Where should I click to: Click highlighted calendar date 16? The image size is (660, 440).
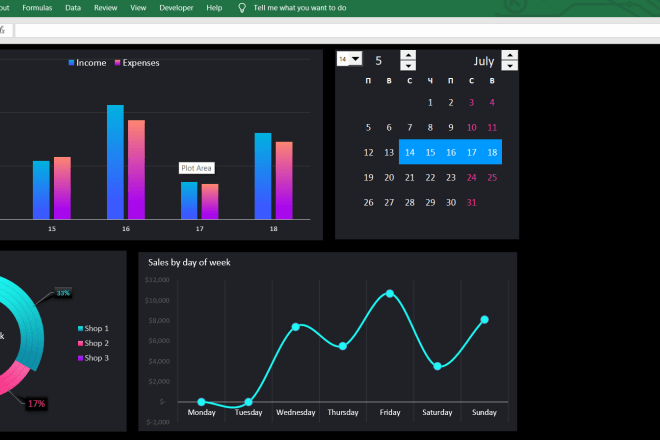(451, 152)
